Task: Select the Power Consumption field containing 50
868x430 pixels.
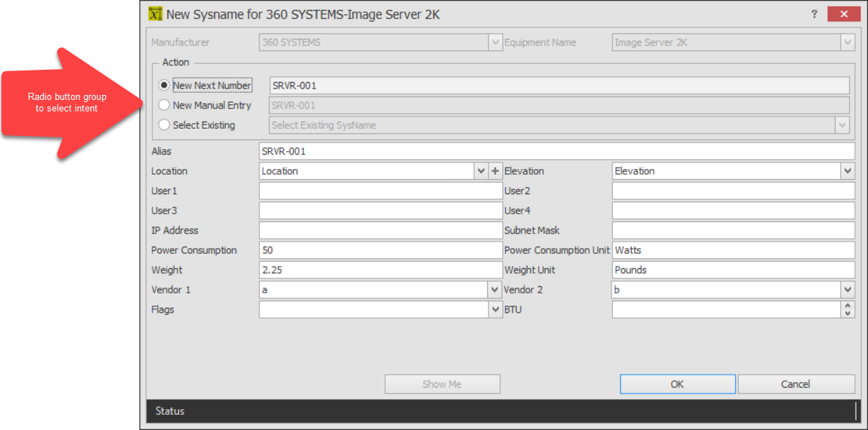Action: [x=381, y=250]
